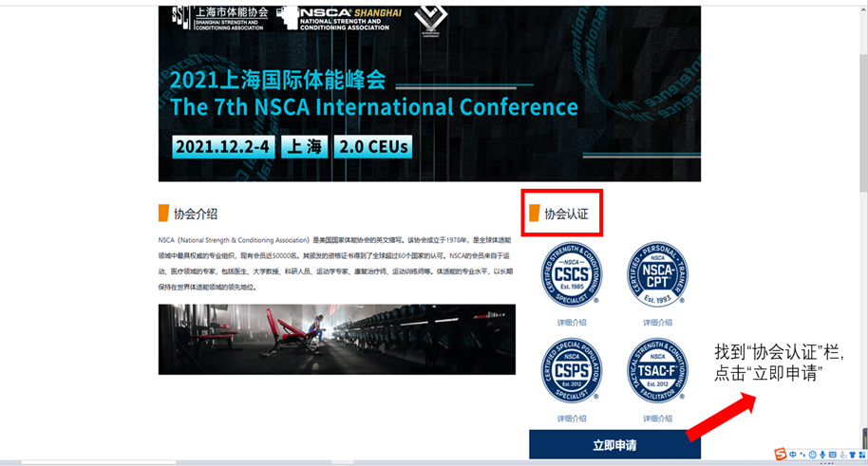Click Sogou microphone voice input icon
868x466 pixels.
pos(822,455)
